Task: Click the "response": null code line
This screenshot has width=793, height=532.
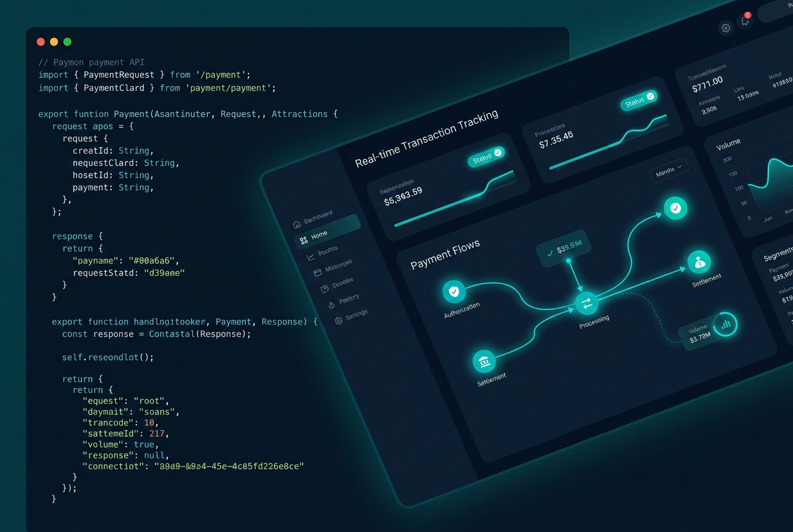Action: click(x=126, y=455)
